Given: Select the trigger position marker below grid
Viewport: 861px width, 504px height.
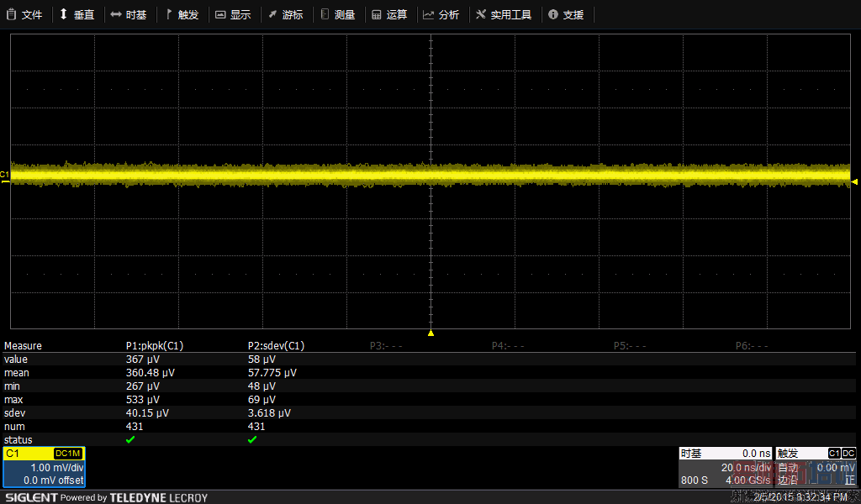Looking at the screenshot, I should pyautogui.click(x=431, y=333).
